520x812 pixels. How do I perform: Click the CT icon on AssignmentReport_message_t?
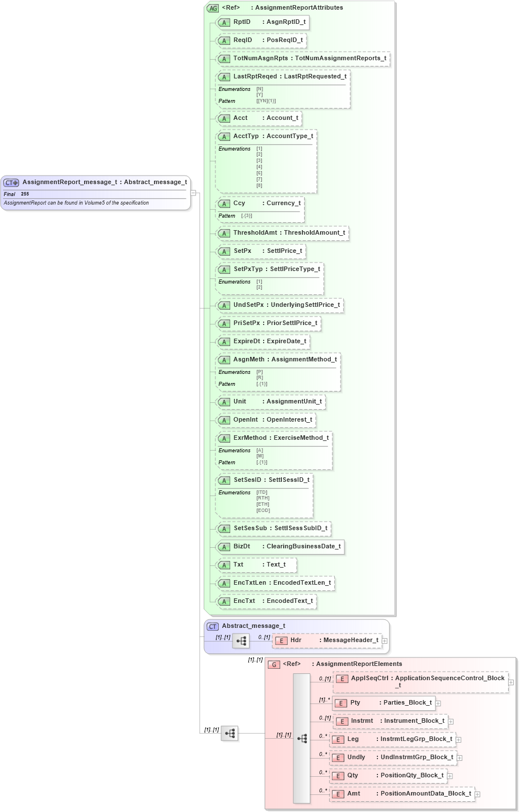coord(10,182)
